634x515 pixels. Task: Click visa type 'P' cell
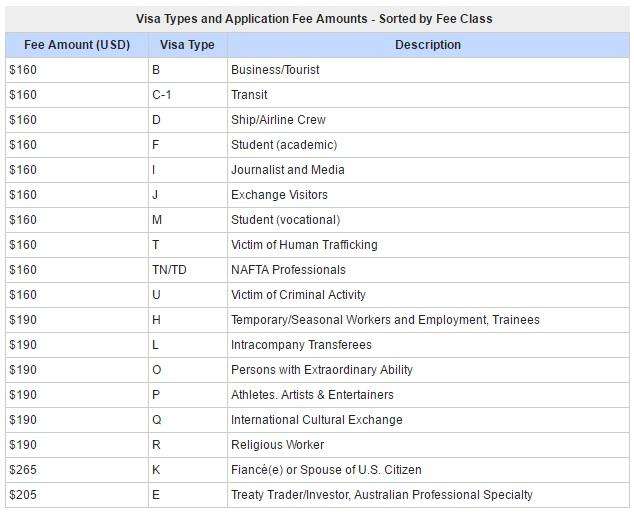point(188,395)
